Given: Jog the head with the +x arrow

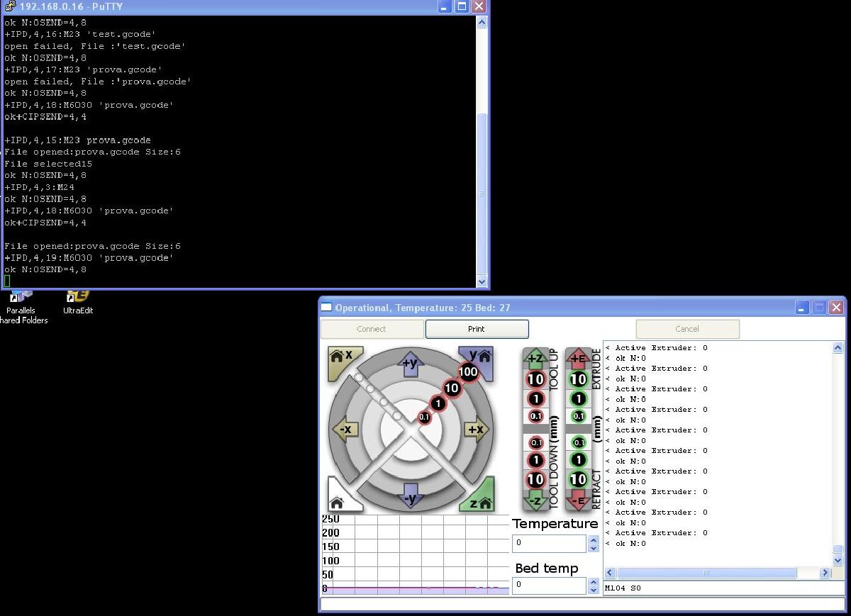Looking at the screenshot, I should coord(475,430).
